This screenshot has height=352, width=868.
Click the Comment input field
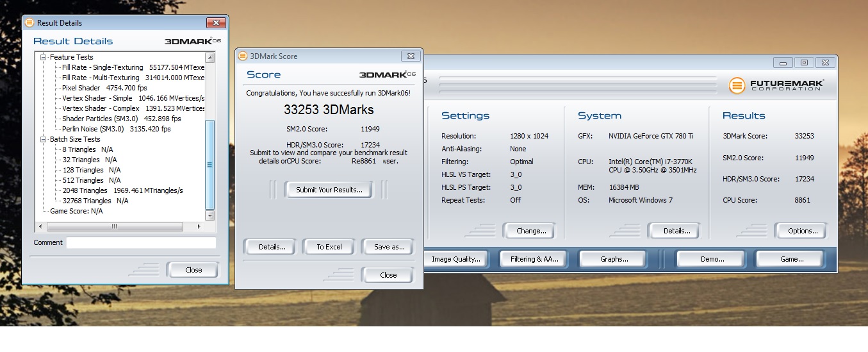[141, 242]
